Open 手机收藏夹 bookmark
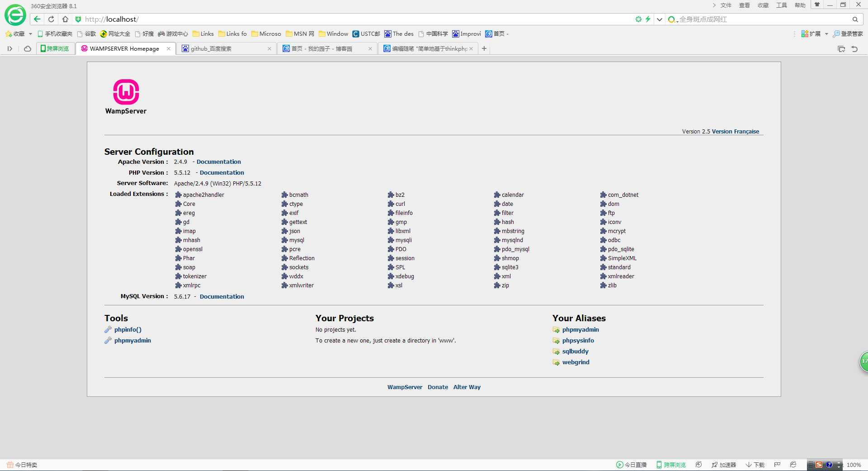Screen dimensions: 868x471 click(x=55, y=34)
